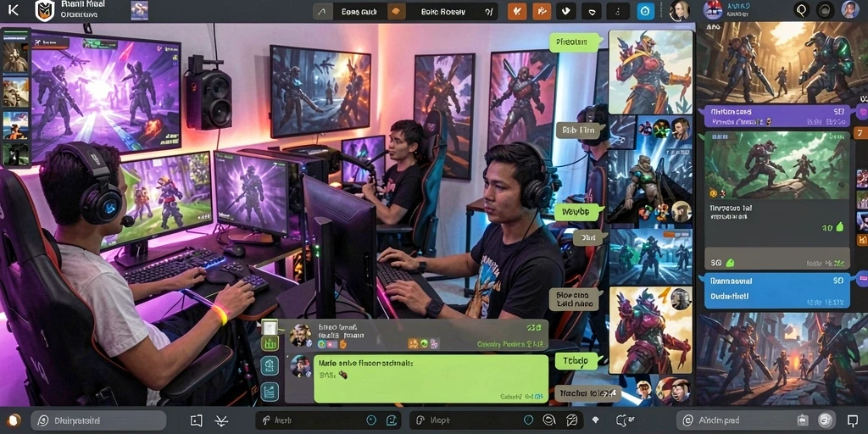The width and height of the screenshot is (868, 434).
Task: Focus the 'Ineoh' input field
Action: pos(330,420)
